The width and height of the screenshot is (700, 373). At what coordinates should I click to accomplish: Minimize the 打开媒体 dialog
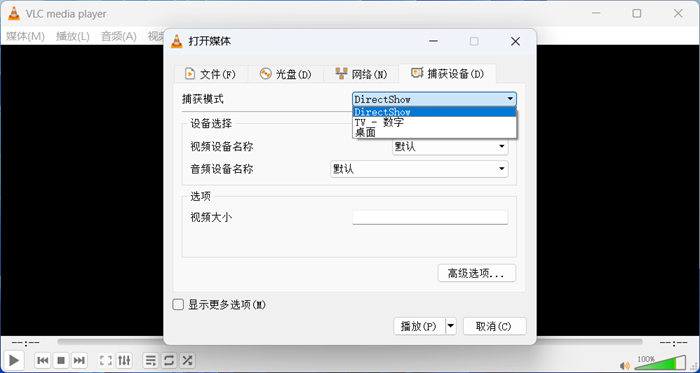tap(433, 41)
